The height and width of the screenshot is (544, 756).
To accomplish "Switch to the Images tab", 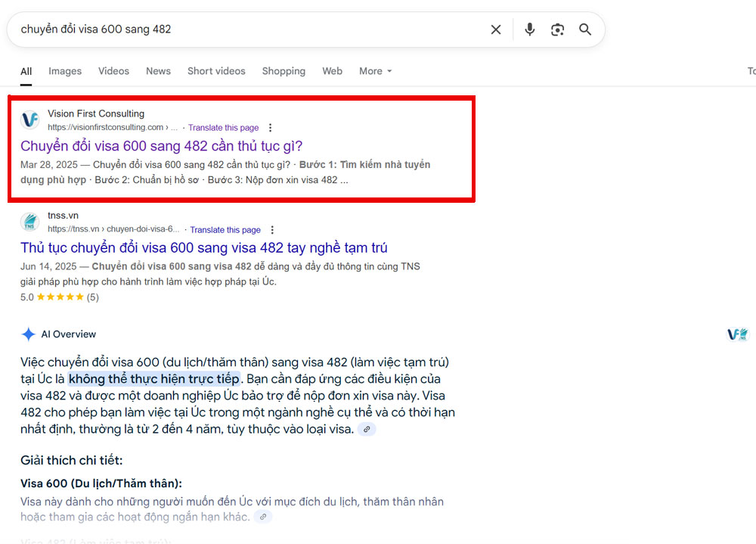I will pos(65,71).
